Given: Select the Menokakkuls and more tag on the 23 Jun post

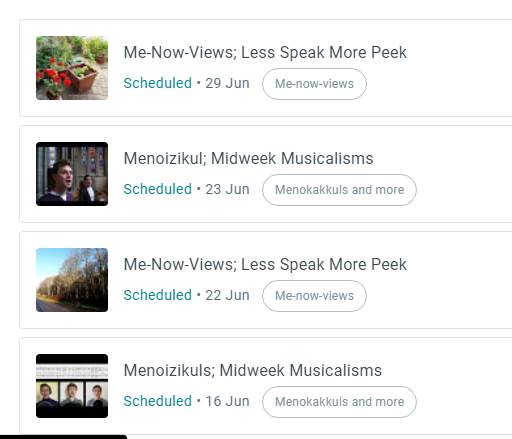Looking at the screenshot, I should coord(339,190).
